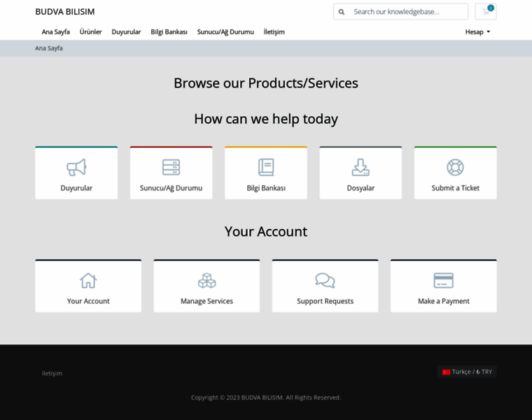Click the BUDVA BILISIM site logo text
This screenshot has height=420, width=532.
point(65,12)
